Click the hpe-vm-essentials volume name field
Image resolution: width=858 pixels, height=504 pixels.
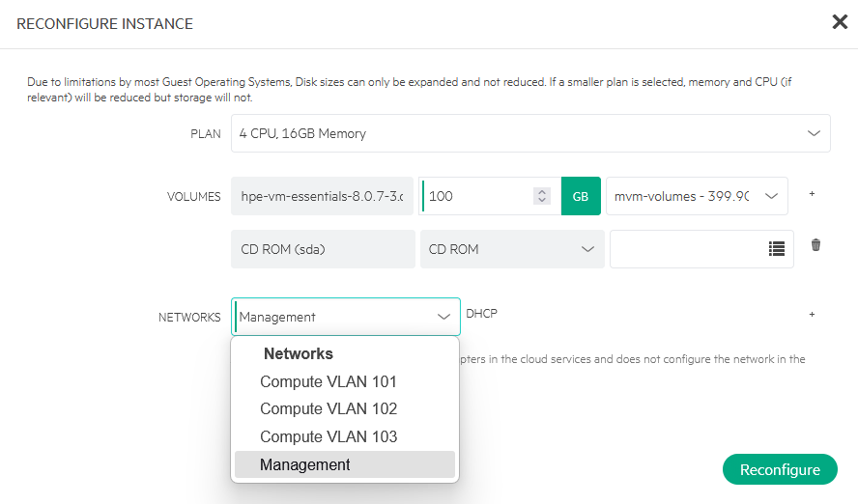[322, 196]
